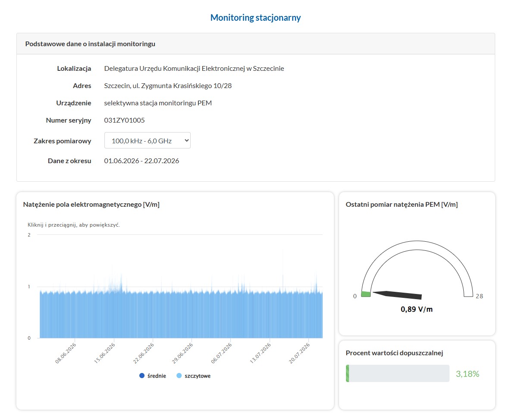The width and height of the screenshot is (506, 420).
Task: Click the 13.07.2026 axis date label
Action: coord(261,353)
